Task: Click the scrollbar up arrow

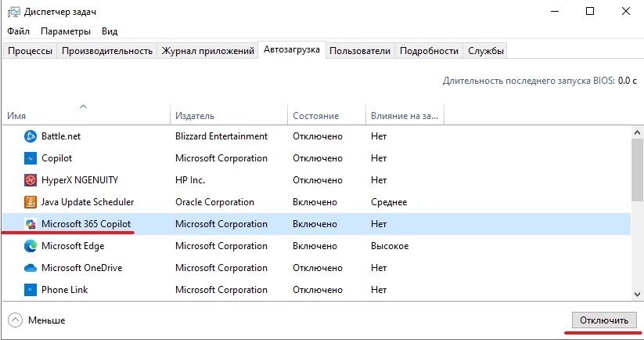Action: tap(637, 133)
